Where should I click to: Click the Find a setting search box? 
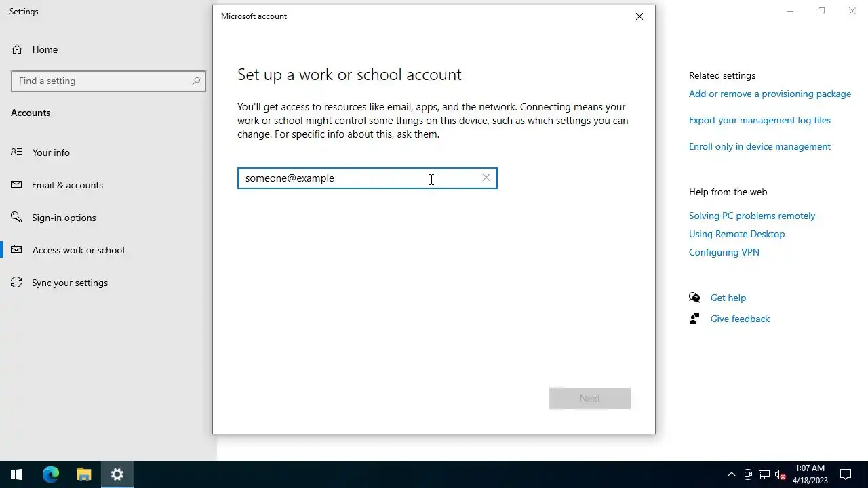click(108, 81)
